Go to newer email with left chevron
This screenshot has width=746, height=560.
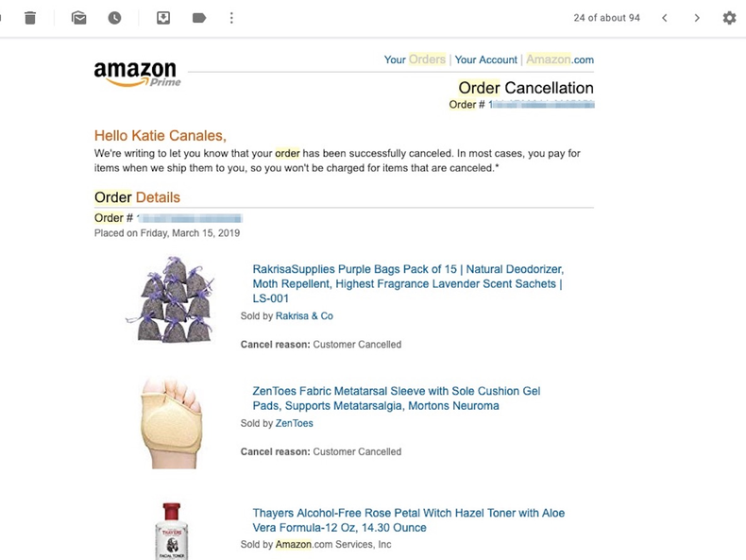[x=665, y=18]
